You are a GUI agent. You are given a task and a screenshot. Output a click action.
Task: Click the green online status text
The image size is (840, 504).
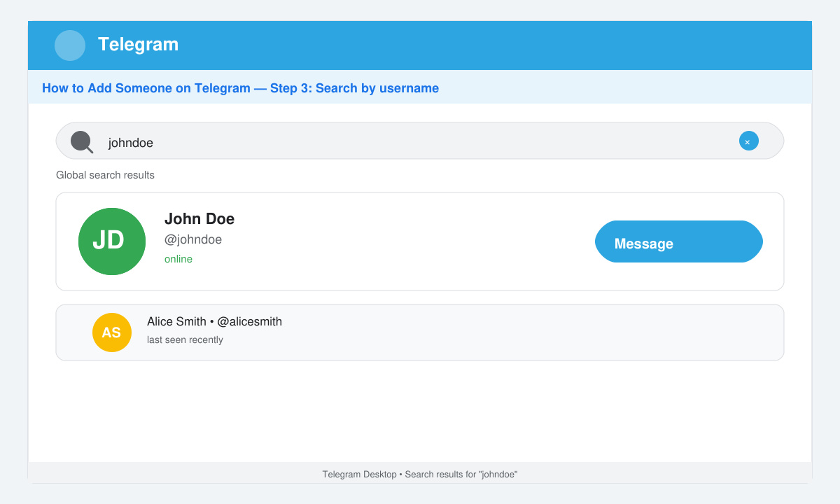coord(178,259)
